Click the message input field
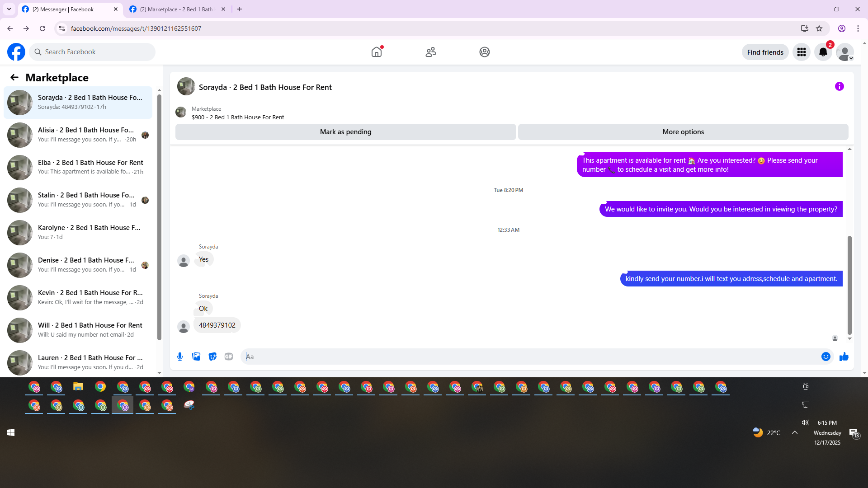Image resolution: width=868 pixels, height=488 pixels. 529,357
